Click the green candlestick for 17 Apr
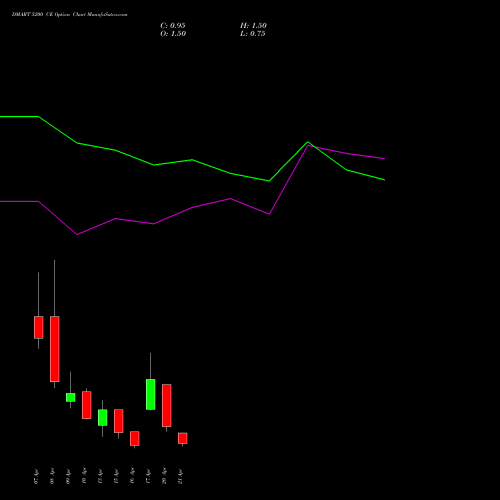This screenshot has height=500, width=500. coord(151,394)
